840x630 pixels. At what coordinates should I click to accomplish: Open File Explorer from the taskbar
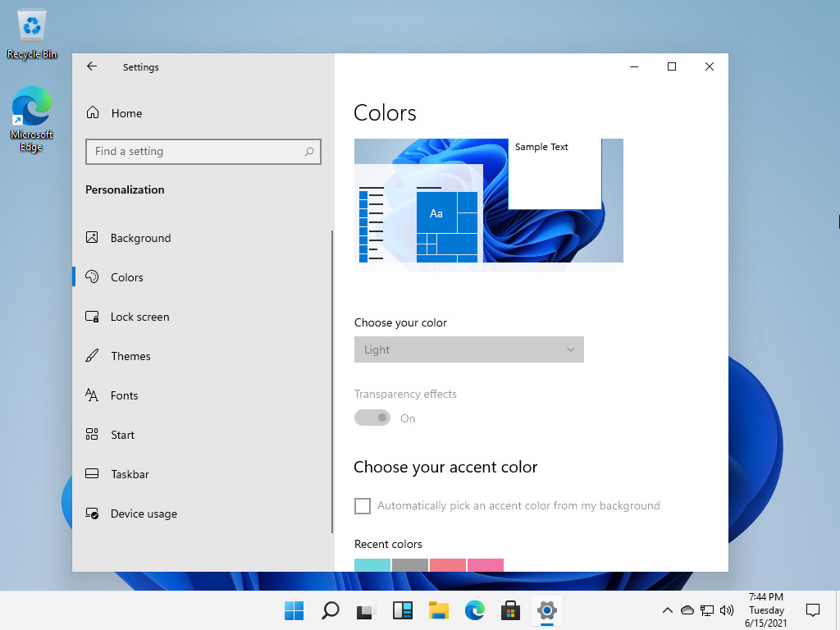[x=439, y=610]
